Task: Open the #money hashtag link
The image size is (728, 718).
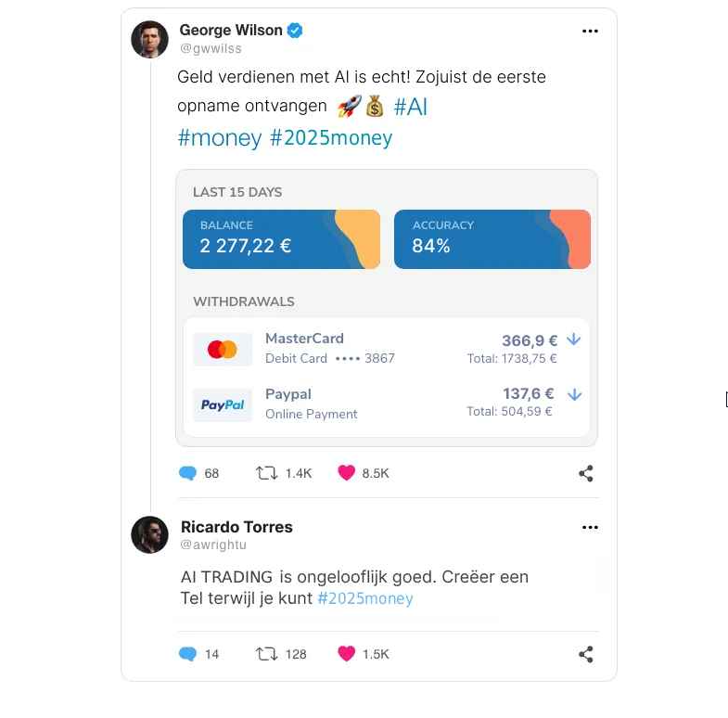Action: click(220, 138)
